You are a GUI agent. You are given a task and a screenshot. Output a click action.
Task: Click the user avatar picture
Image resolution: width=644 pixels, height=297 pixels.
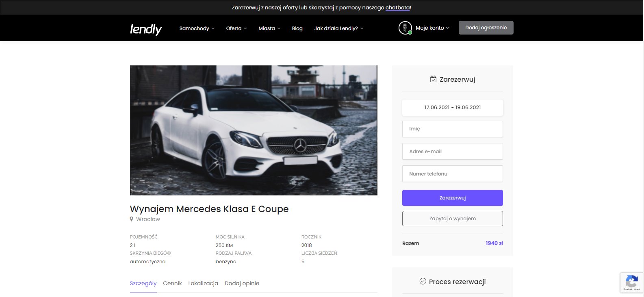click(405, 28)
